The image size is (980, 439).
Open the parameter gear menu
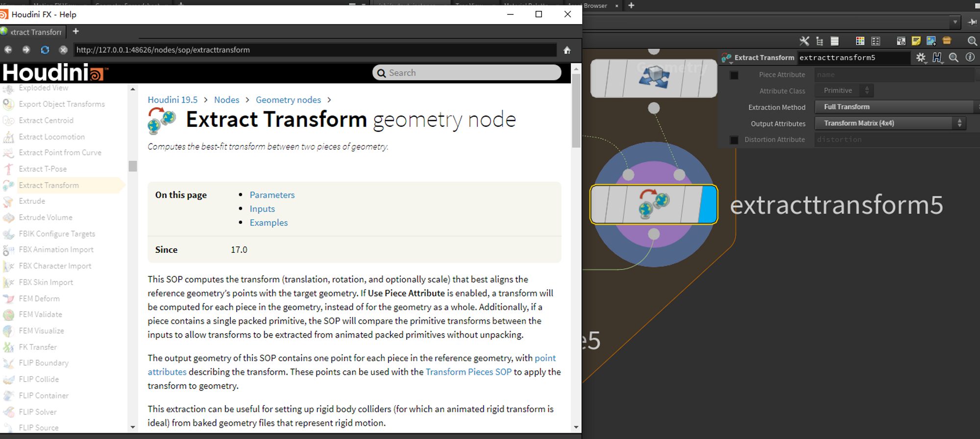(x=921, y=58)
